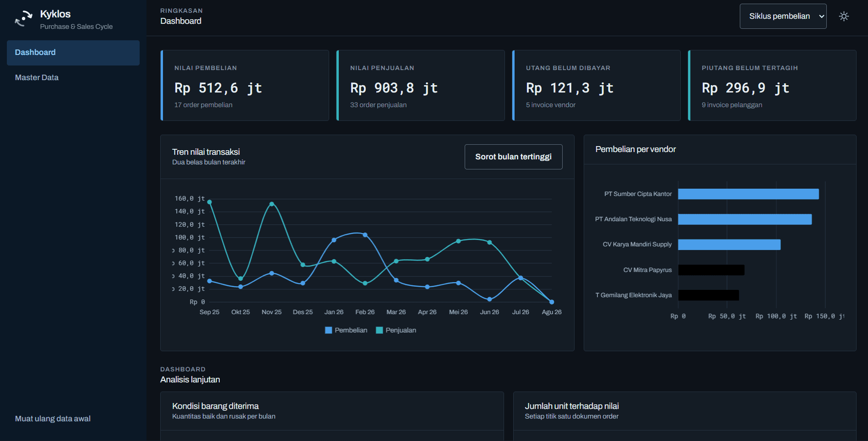Screen dimensions: 868x441
Task: Click the PT Andalan Teknologi Nusa bar
Action: 745,219
